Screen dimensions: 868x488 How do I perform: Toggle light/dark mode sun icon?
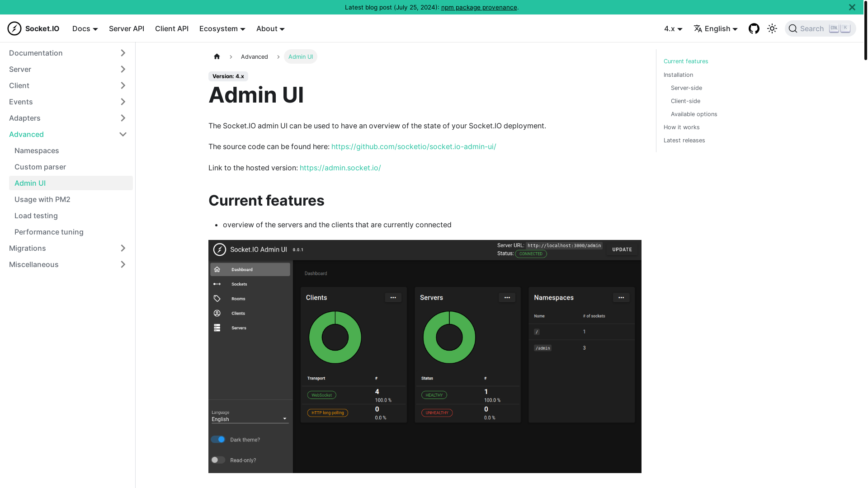(x=772, y=28)
